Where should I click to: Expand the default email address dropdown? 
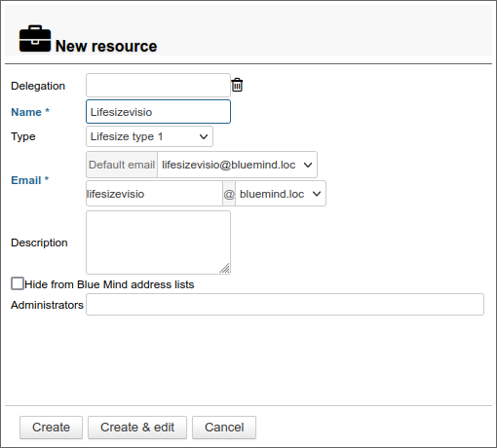237,165
